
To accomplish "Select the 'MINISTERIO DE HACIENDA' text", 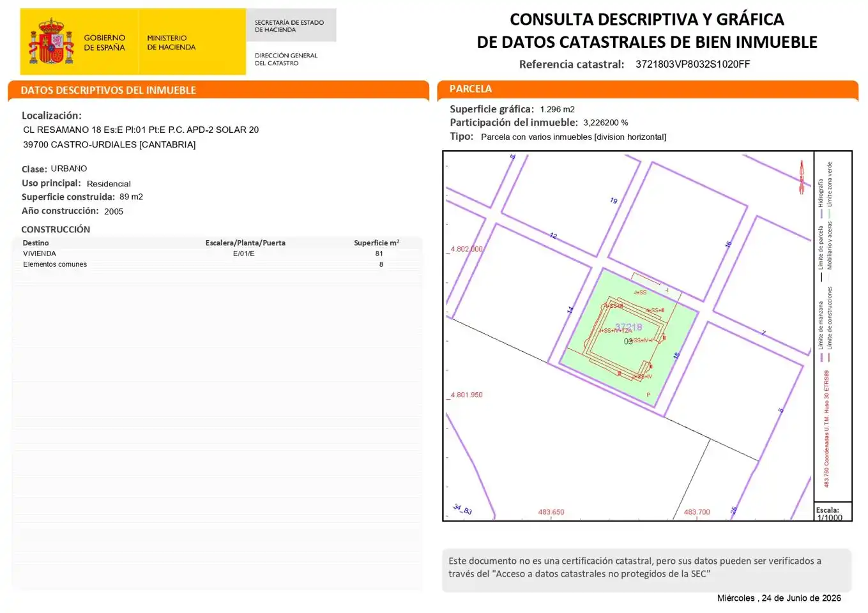I will (x=171, y=43).
